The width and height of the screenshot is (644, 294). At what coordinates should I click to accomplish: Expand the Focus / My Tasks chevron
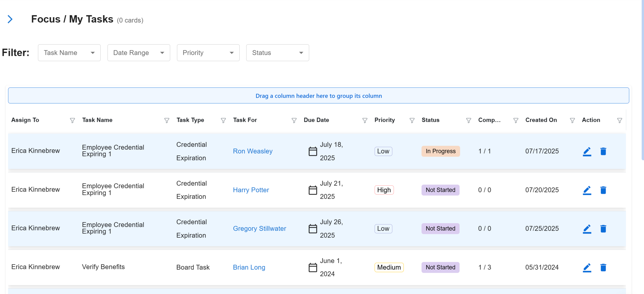click(10, 19)
